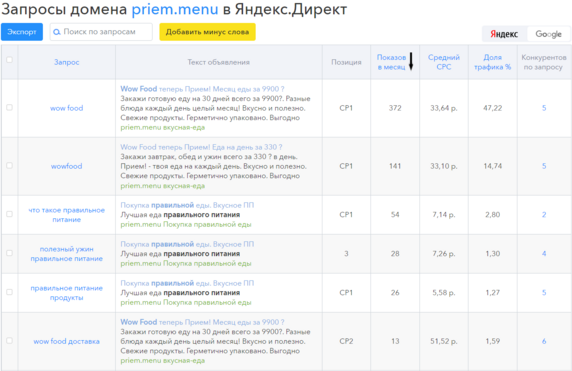The height and width of the screenshot is (371, 572).
Task: Open ad title Покупка правильной еды in что такое row
Action: pyautogui.click(x=187, y=205)
